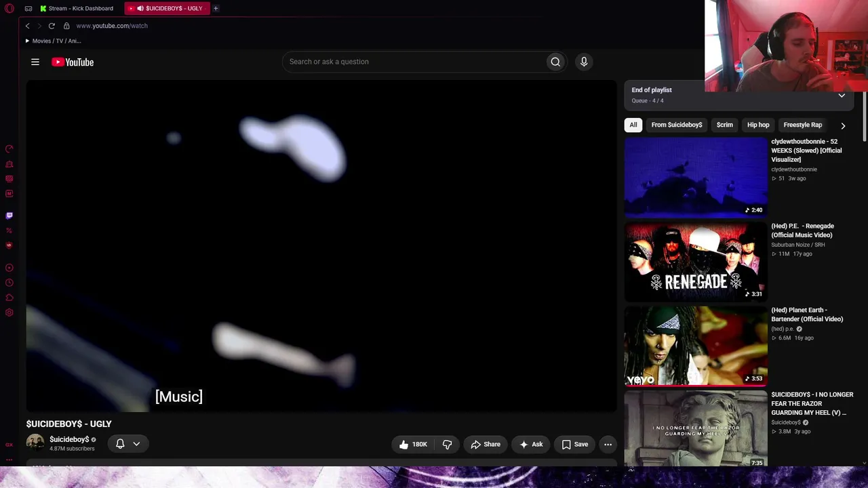This screenshot has height=488, width=868.
Task: Switch to the Stream - Kick Dashboard tab
Action: click(x=77, y=8)
